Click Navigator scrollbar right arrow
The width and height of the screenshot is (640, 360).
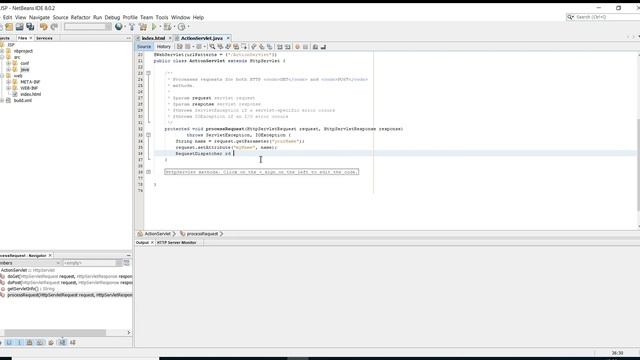click(x=129, y=333)
